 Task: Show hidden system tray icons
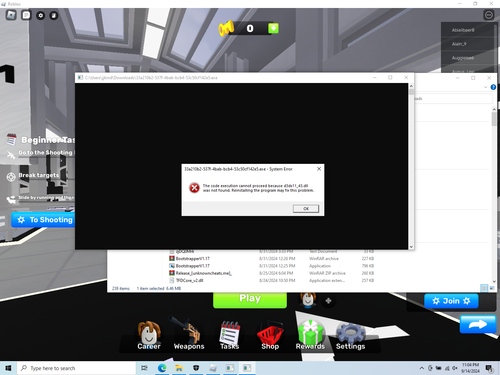pyautogui.click(x=422, y=368)
